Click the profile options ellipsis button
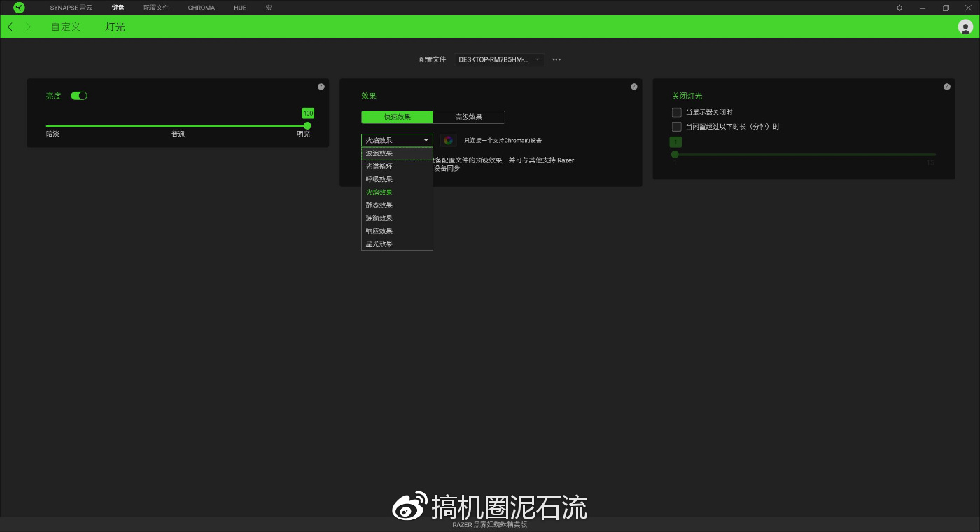 (556, 59)
